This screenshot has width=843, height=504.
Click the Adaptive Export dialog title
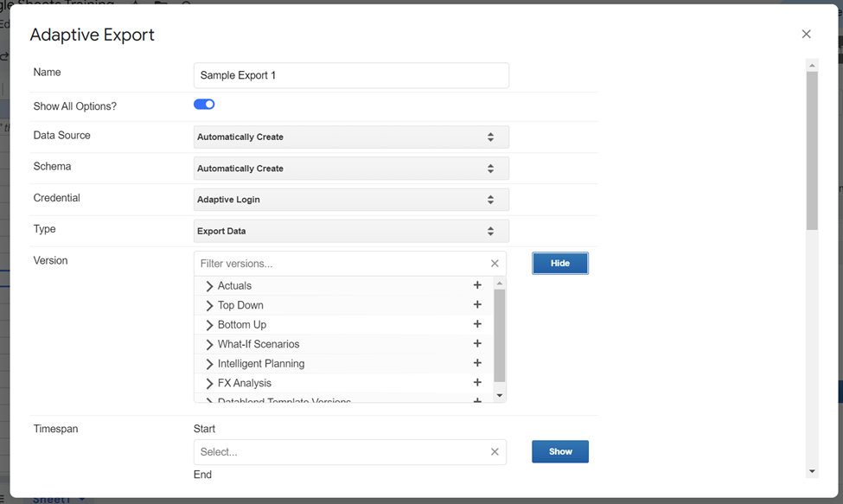coord(92,35)
